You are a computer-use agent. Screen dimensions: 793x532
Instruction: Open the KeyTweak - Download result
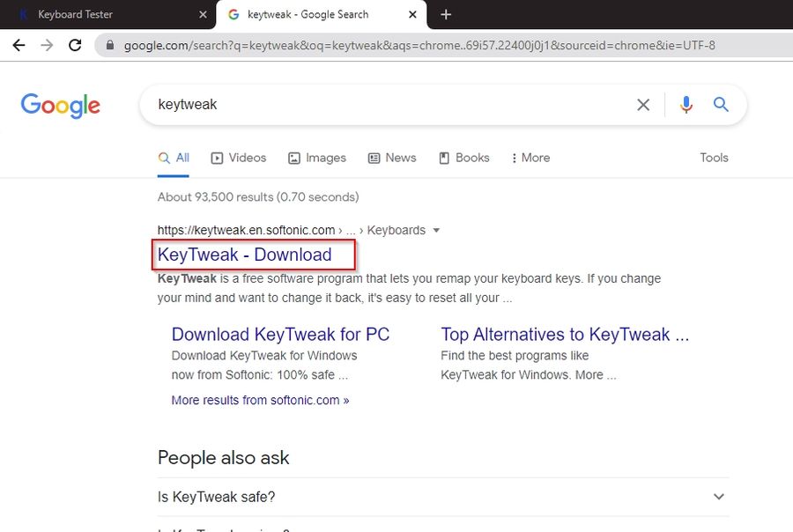pos(245,255)
